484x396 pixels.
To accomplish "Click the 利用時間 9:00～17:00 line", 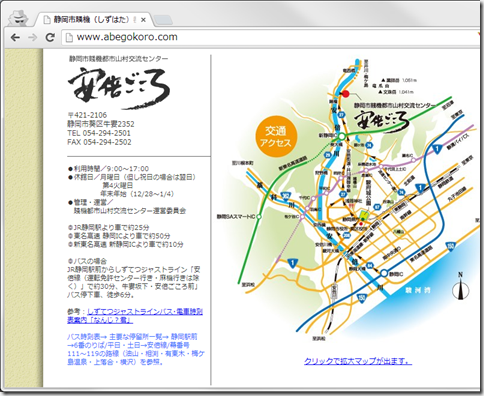I will (x=109, y=169).
